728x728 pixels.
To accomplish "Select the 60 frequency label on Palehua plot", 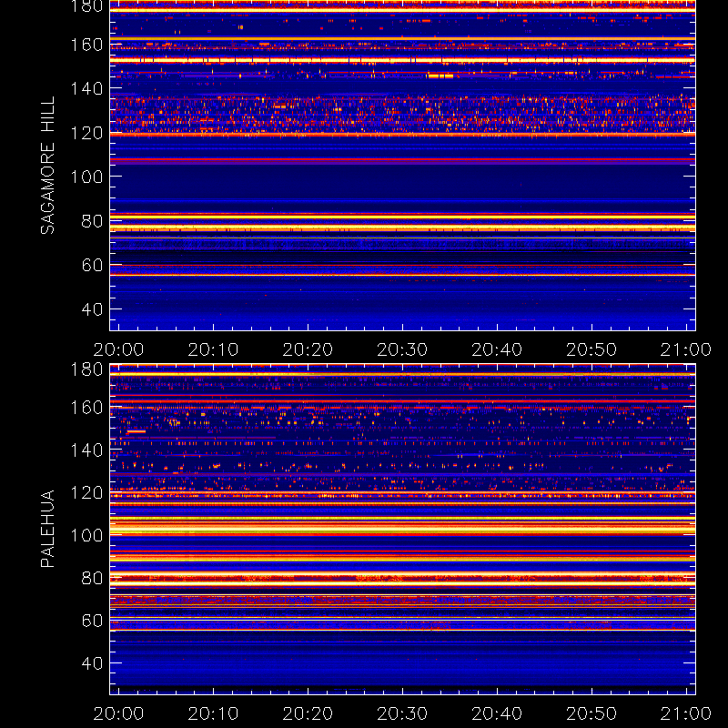I will (92, 621).
